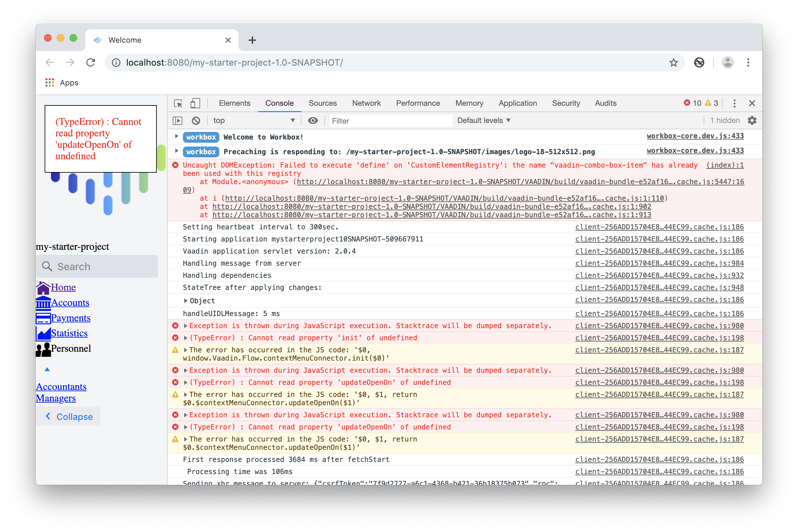Screen dimensions: 798x532
Task: Open console settings gear icon
Action: coord(752,120)
